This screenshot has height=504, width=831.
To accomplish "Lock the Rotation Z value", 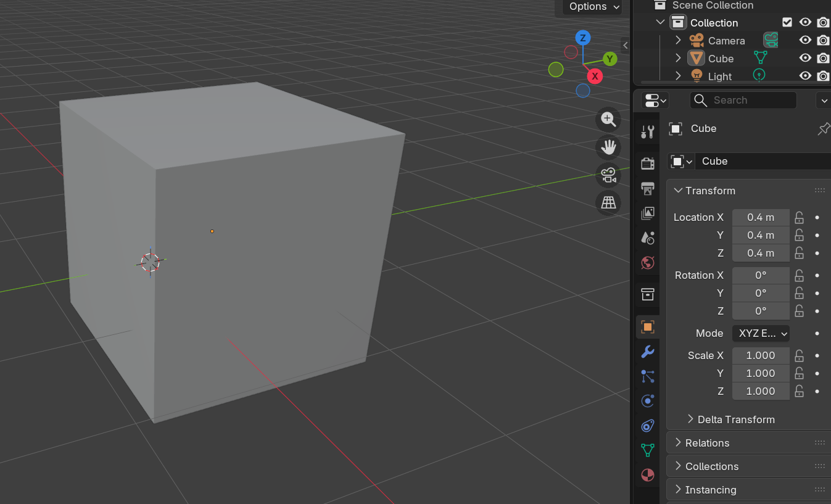I will tap(799, 311).
